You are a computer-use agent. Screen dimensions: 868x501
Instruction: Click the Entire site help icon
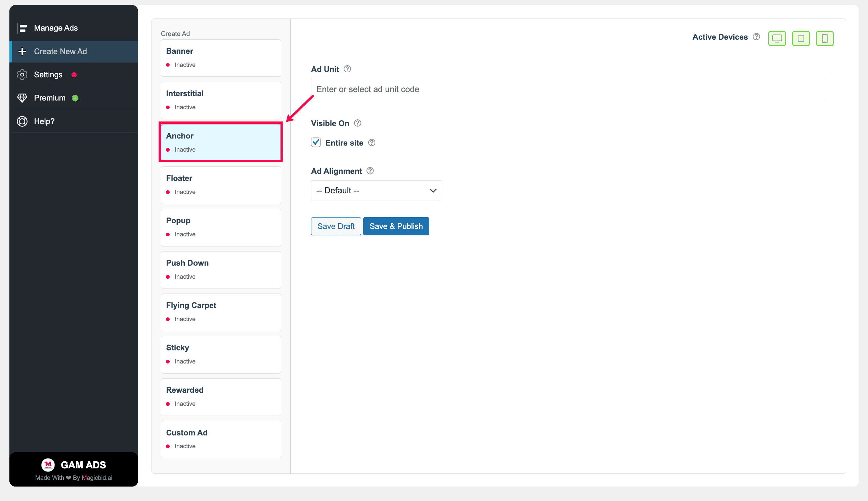click(x=372, y=143)
